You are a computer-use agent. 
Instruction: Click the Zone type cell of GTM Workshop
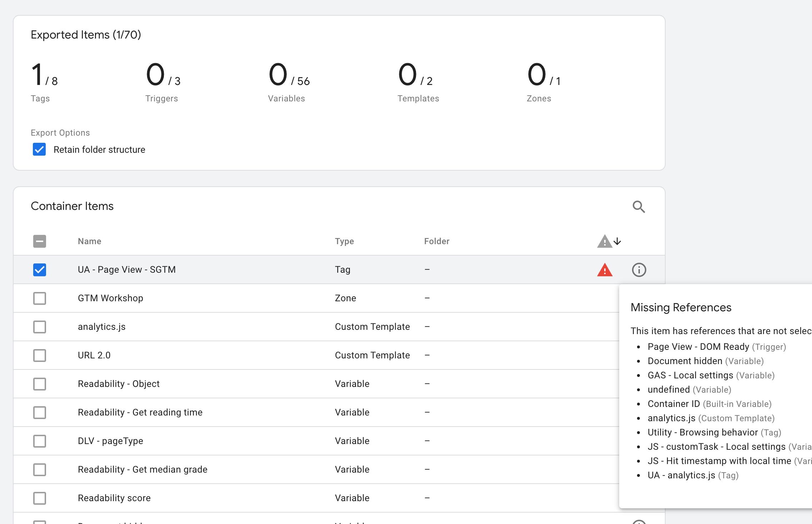(345, 298)
